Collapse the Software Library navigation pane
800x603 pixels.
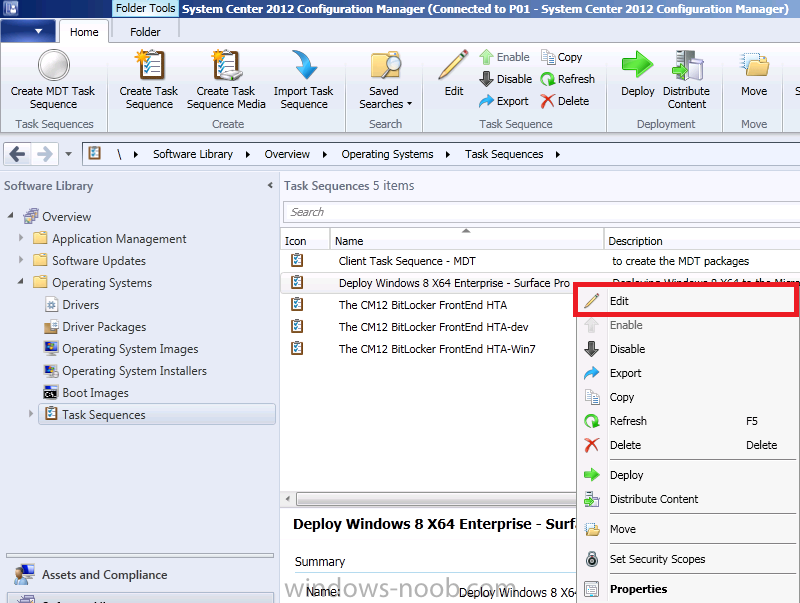[270, 186]
